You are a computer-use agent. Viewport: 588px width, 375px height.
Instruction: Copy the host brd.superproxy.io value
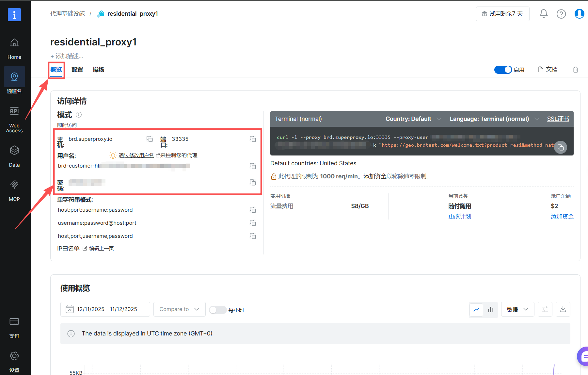[150, 139]
